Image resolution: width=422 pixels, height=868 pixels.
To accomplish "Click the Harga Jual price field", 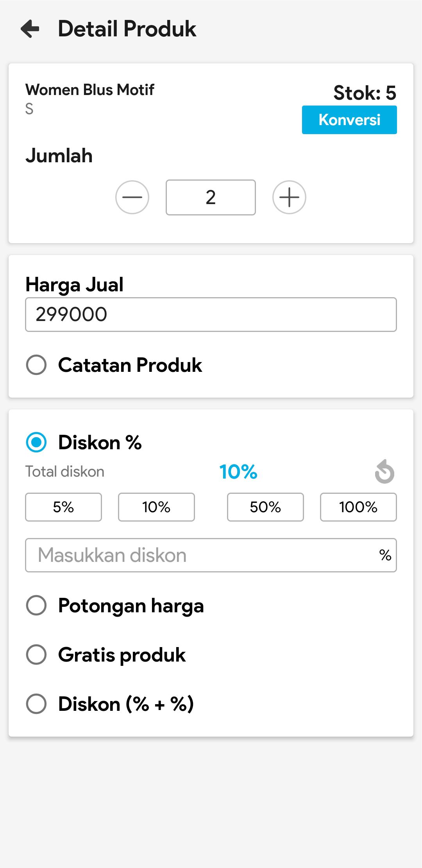I will point(211,314).
